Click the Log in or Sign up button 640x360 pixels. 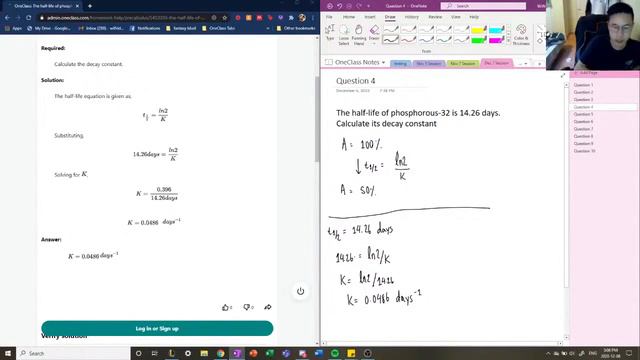[157, 328]
